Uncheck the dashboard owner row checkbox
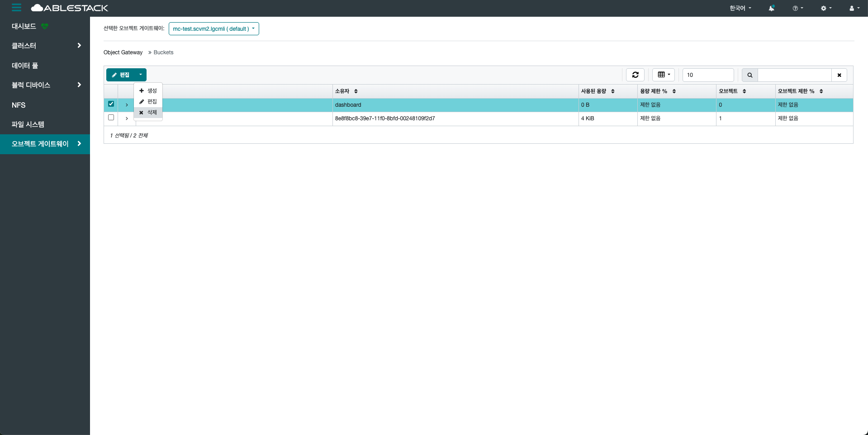This screenshot has width=868, height=435. tap(111, 104)
